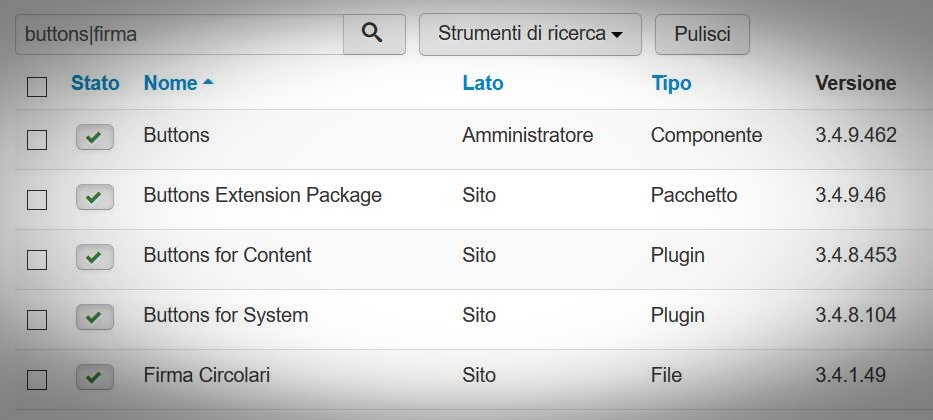Toggle the green check status for Buttons
Viewport: 933px width, 420px height.
pyautogui.click(x=94, y=137)
